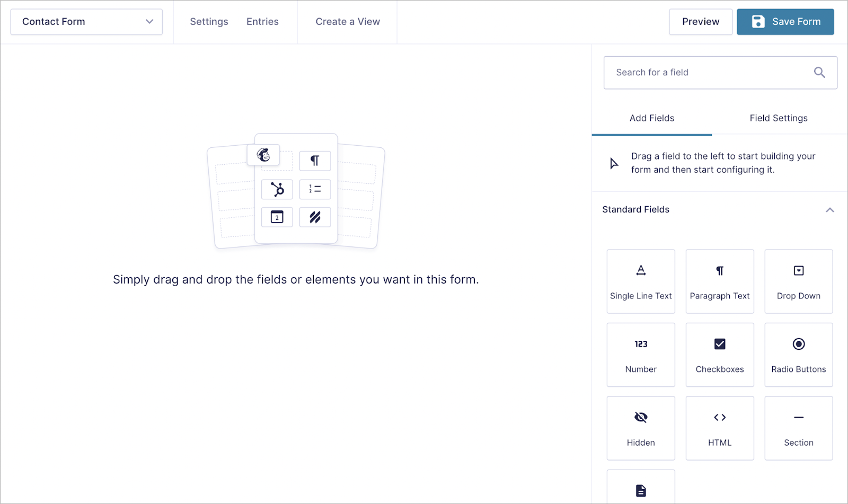Insert a Checkboxes field
848x504 pixels.
click(719, 355)
